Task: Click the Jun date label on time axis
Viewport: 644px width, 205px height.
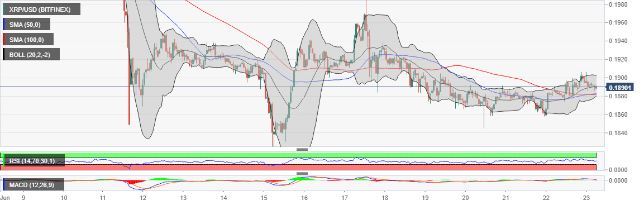Action: pos(6,198)
